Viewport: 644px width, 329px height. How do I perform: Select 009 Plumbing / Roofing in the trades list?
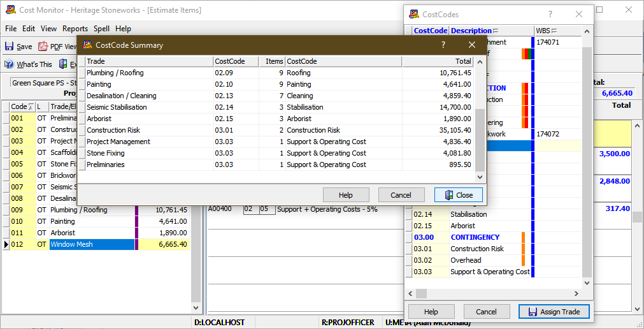pyautogui.click(x=97, y=210)
